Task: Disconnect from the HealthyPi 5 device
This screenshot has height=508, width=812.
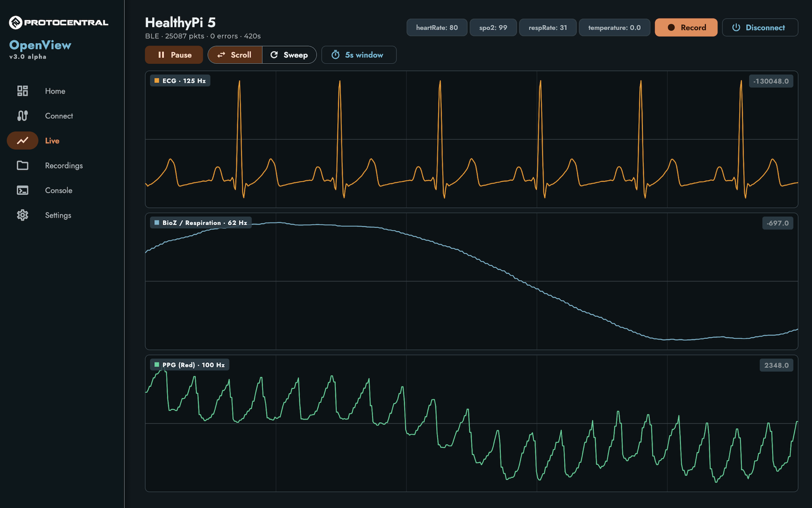Action: 760,27
